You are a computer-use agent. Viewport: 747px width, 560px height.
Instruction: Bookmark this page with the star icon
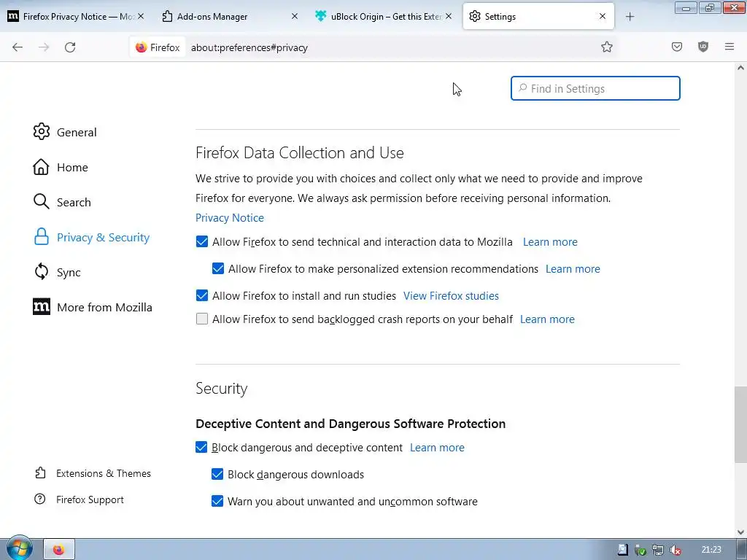(x=607, y=47)
